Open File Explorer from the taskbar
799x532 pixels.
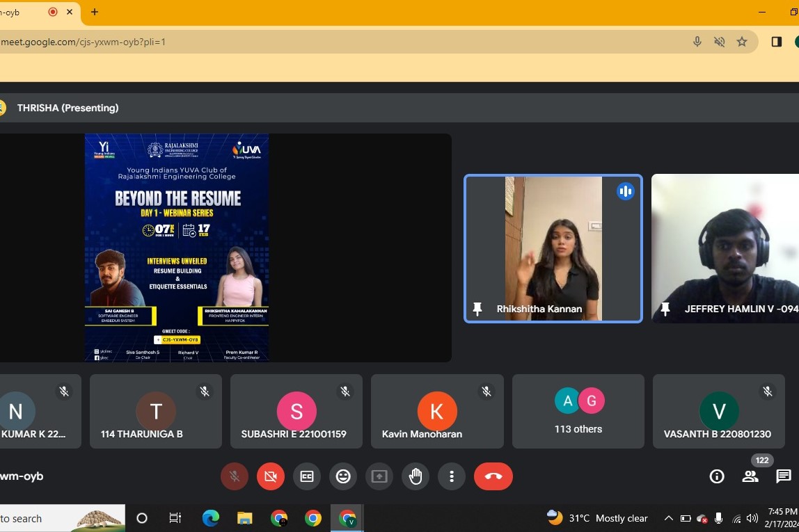coord(244,518)
